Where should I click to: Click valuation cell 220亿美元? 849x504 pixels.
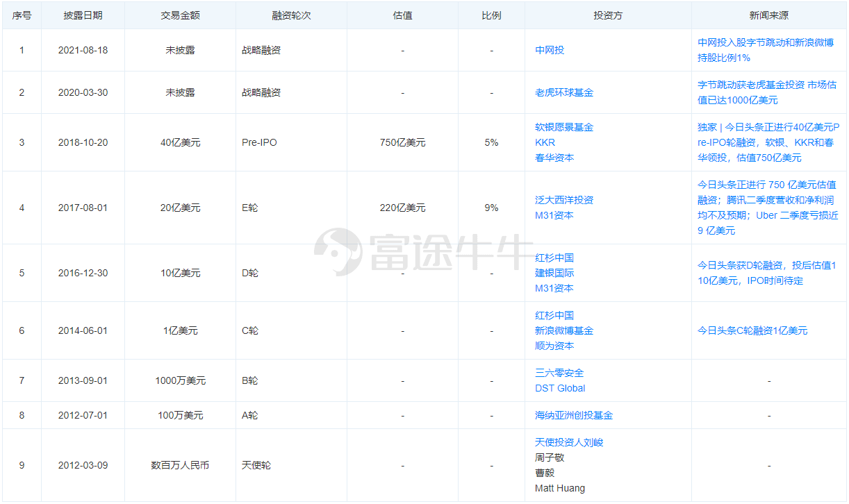(402, 208)
